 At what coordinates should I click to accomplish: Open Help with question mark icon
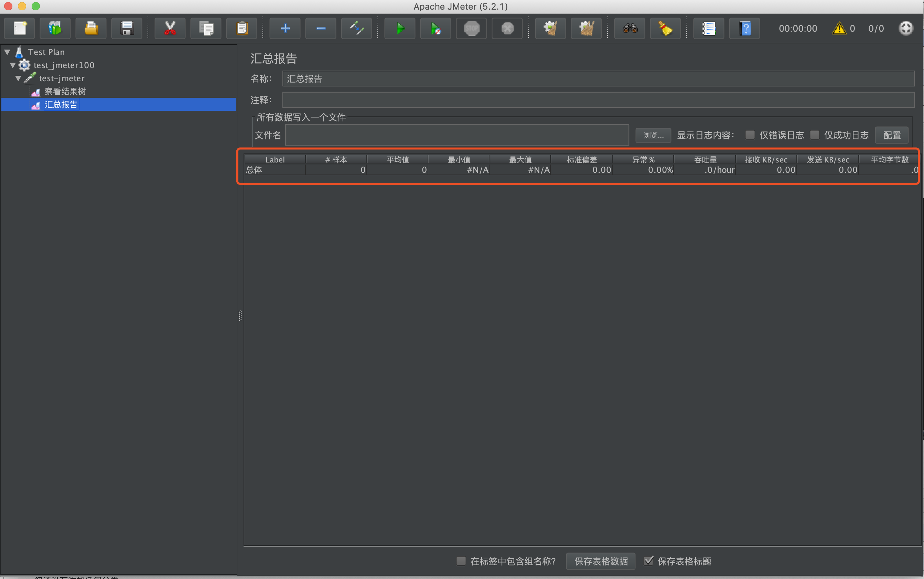pyautogui.click(x=744, y=28)
